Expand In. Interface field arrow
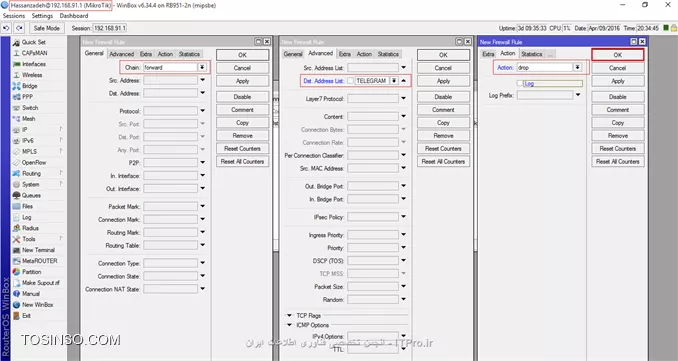 [x=202, y=176]
